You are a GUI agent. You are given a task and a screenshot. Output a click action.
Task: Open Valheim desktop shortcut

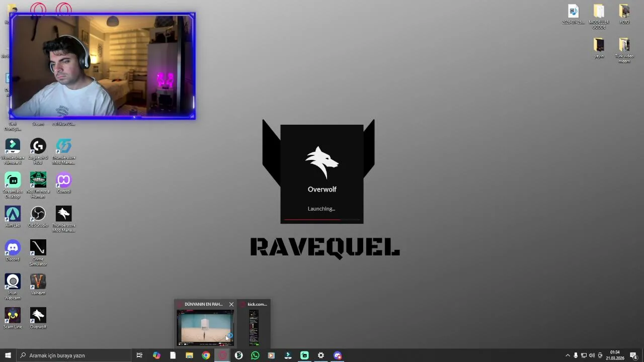point(38,284)
